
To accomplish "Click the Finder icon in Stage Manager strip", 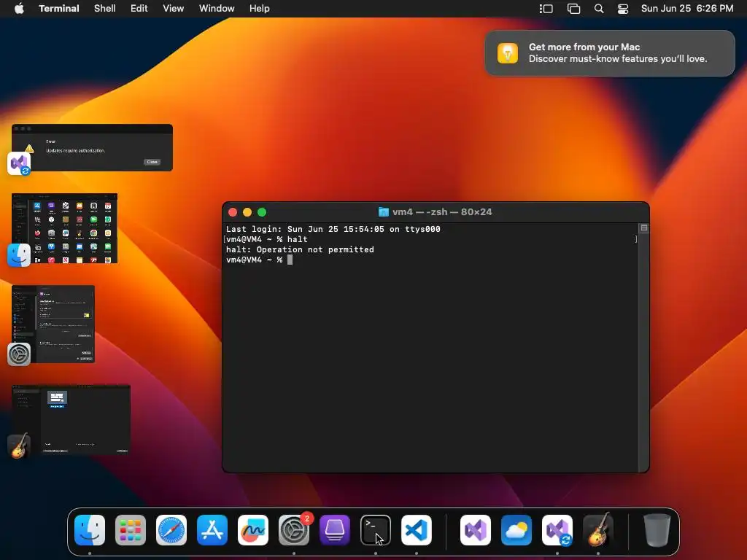I will pyautogui.click(x=19, y=255).
